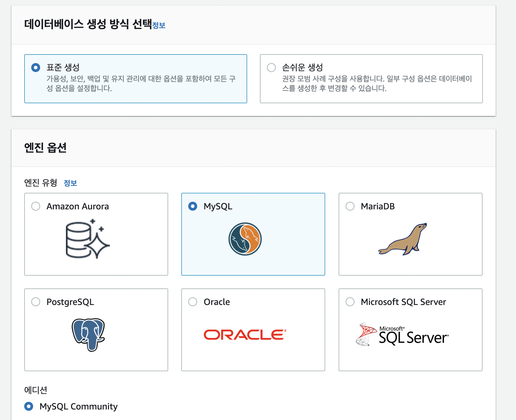Viewport: 516px width, 420px height.
Task: Click the MySQL engine label
Action: (x=218, y=206)
